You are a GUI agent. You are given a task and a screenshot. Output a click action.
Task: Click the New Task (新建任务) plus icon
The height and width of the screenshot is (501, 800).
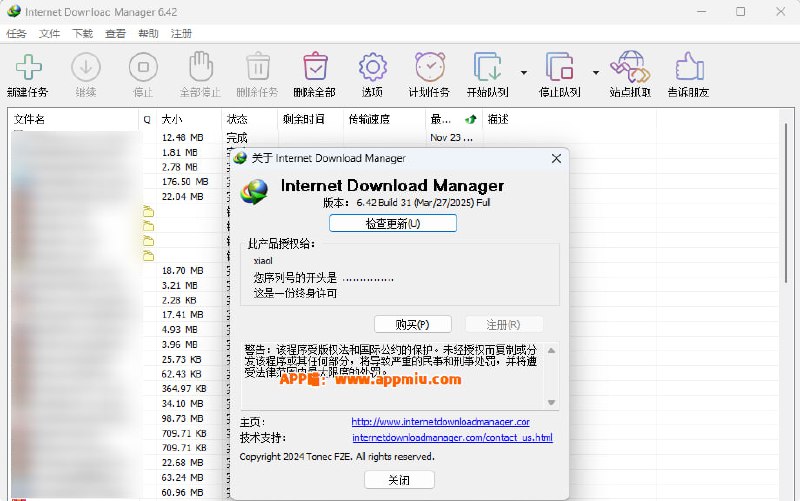click(28, 67)
